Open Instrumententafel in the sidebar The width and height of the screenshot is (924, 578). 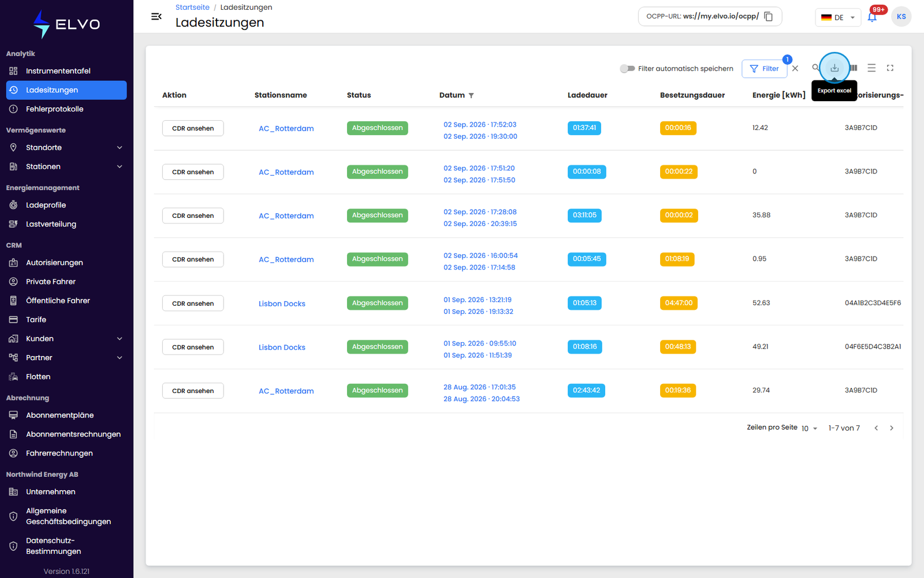tap(66, 71)
